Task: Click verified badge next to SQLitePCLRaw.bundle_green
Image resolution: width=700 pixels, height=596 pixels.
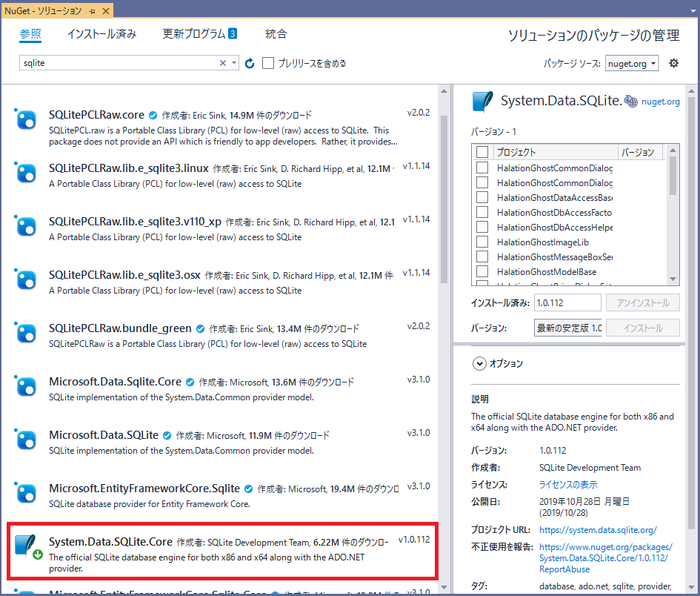Action: [x=201, y=329]
